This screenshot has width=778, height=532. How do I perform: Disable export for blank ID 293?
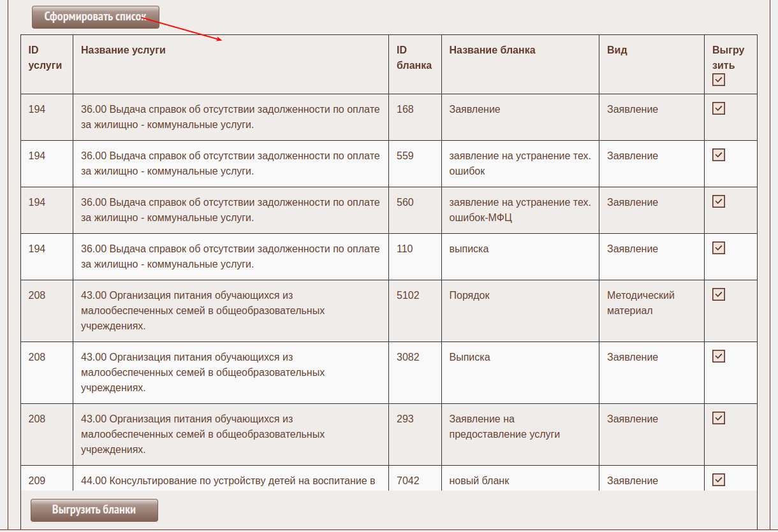click(x=719, y=418)
